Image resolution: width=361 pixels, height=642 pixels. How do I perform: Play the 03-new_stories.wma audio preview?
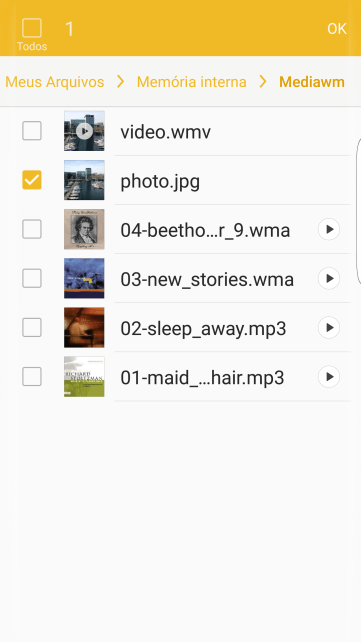[x=329, y=278]
